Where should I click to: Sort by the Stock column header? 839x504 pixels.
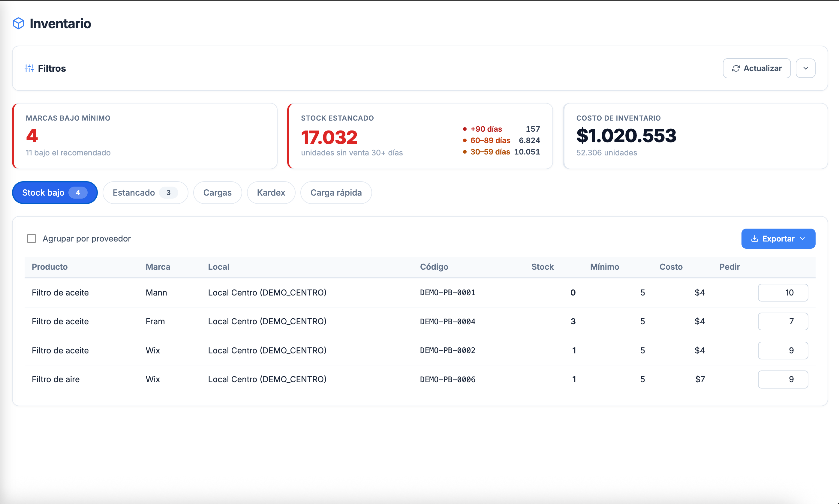click(543, 267)
